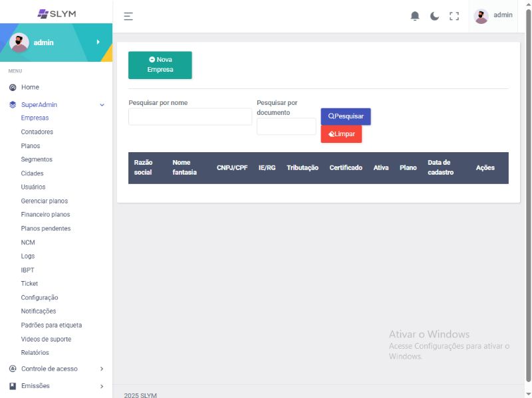Click admin avatar in top bar
532x398 pixels.
click(481, 16)
